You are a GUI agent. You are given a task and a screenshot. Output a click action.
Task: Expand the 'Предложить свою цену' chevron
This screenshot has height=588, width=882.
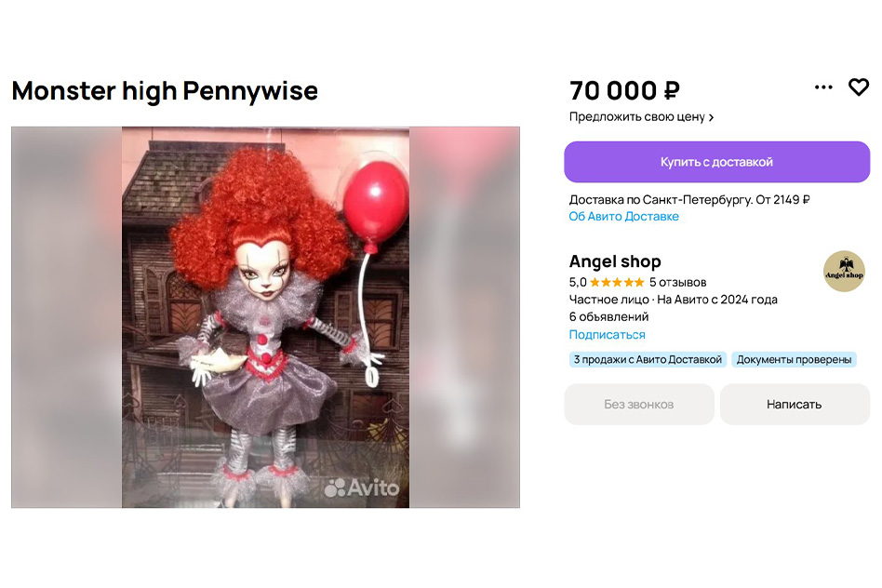click(x=712, y=117)
